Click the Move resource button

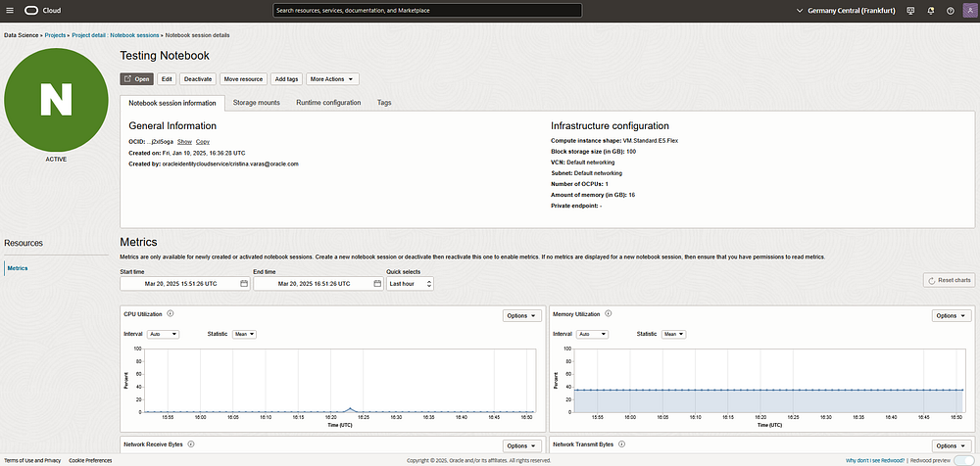244,79
